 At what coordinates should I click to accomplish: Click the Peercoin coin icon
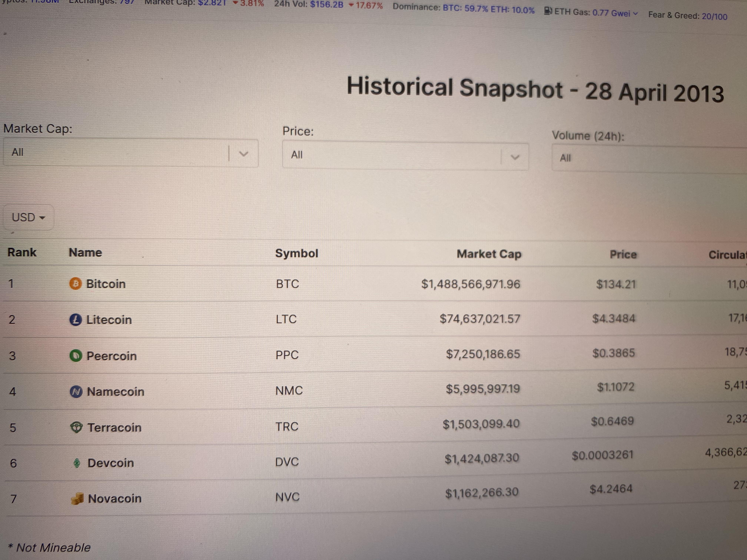[x=76, y=355]
